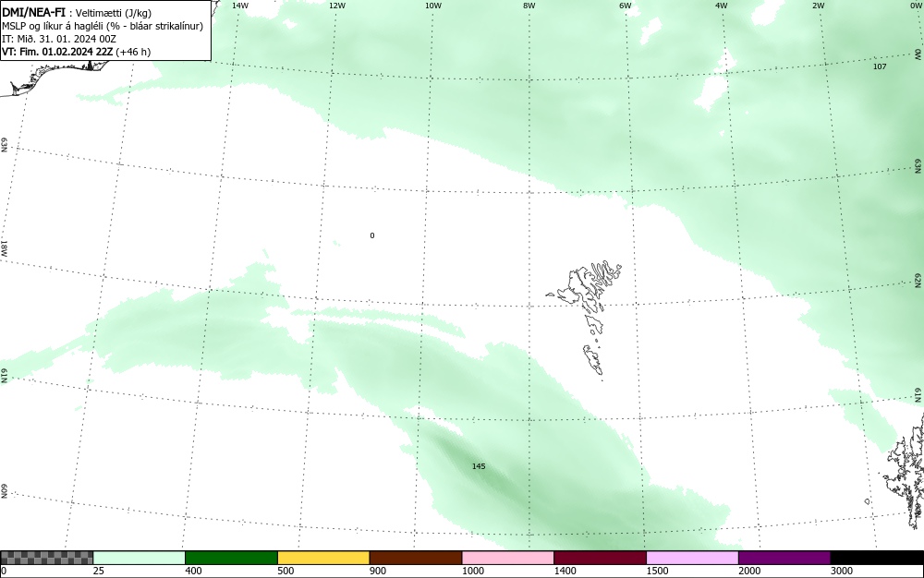Click the 400 legend scale value
924x578 pixels.
click(193, 571)
